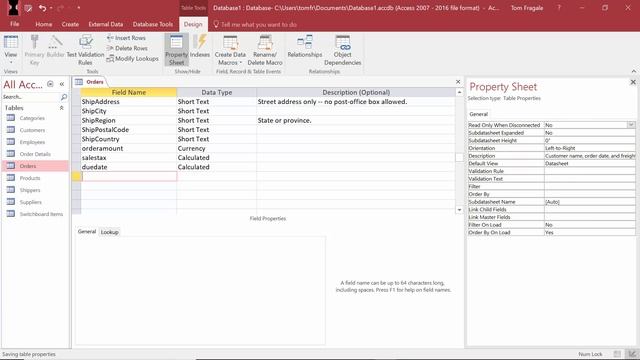The width and height of the screenshot is (640, 360).
Task: Open the File menu
Action: [15, 24]
